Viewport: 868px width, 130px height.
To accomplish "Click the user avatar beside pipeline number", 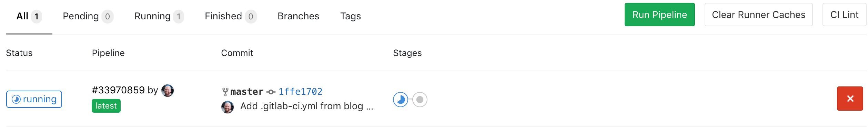I will (x=168, y=91).
